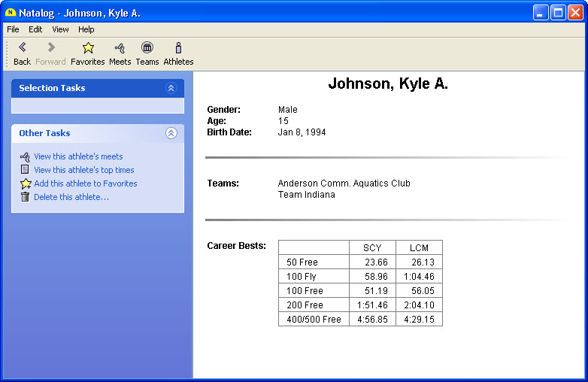Image resolution: width=588 pixels, height=382 pixels.
Task: Open the Teams toolbar icon
Action: click(147, 48)
